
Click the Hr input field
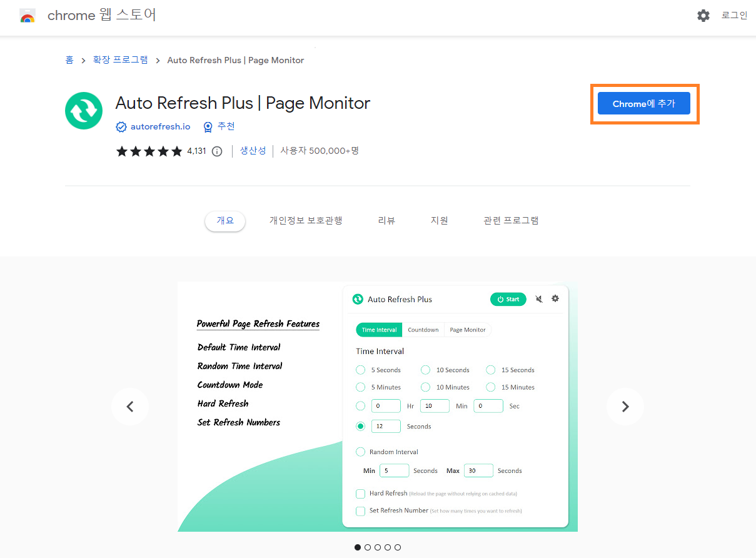tap(386, 406)
